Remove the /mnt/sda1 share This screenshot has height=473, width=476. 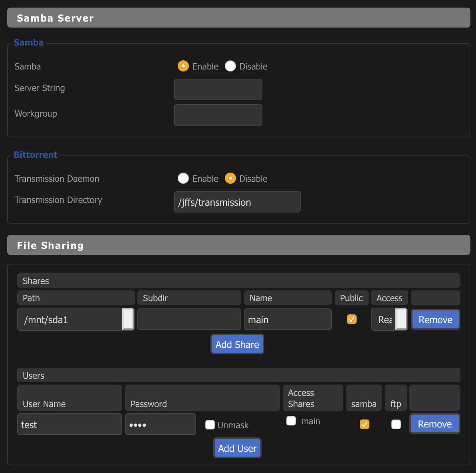coord(435,320)
